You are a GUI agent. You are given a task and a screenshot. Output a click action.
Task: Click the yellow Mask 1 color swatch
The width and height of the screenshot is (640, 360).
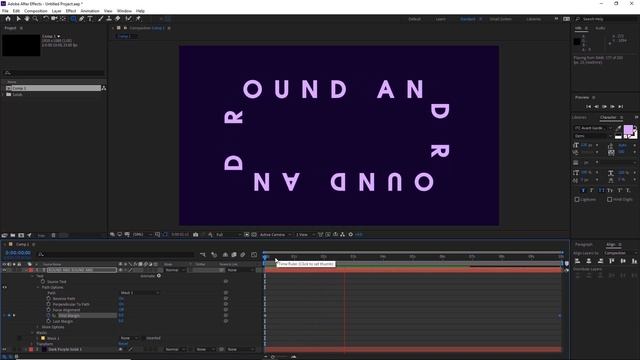coord(43,338)
